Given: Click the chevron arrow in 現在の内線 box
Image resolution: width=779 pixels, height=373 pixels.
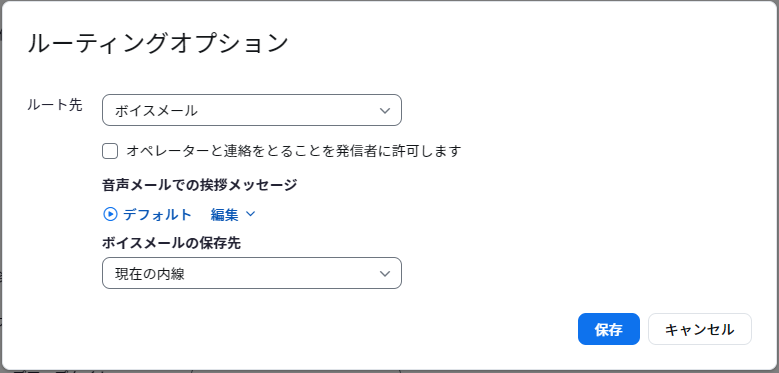Looking at the screenshot, I should (x=385, y=273).
